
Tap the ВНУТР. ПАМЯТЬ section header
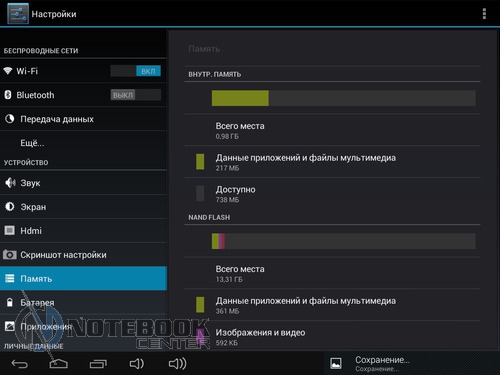coord(215,74)
